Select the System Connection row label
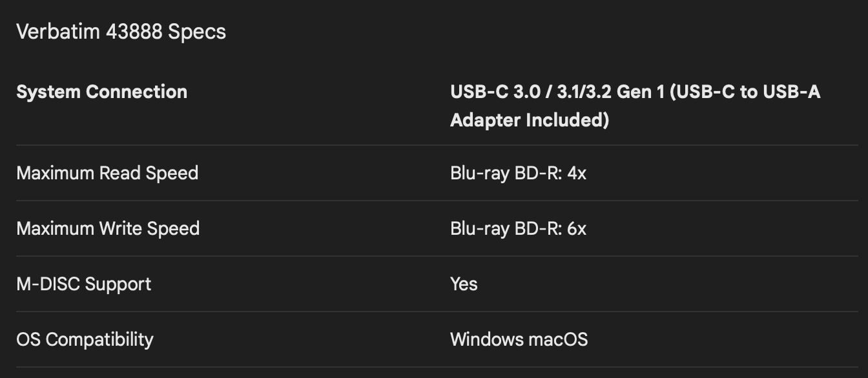868x378 pixels. pos(101,92)
